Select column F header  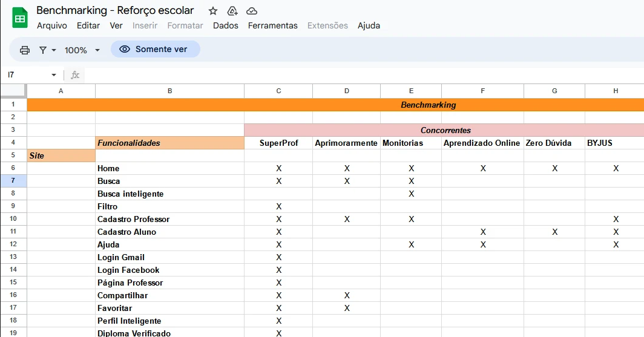[482, 91]
